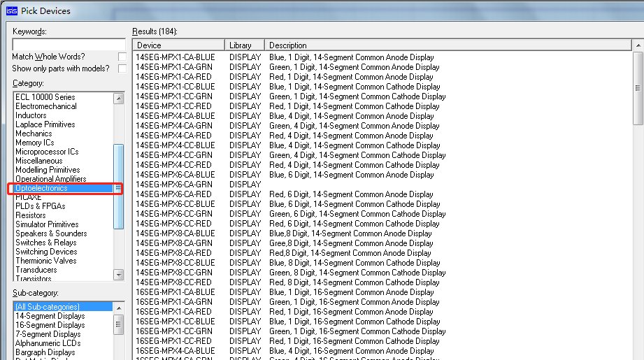Select Microprocessor ICs category
This screenshot has width=644, height=360.
click(x=47, y=152)
